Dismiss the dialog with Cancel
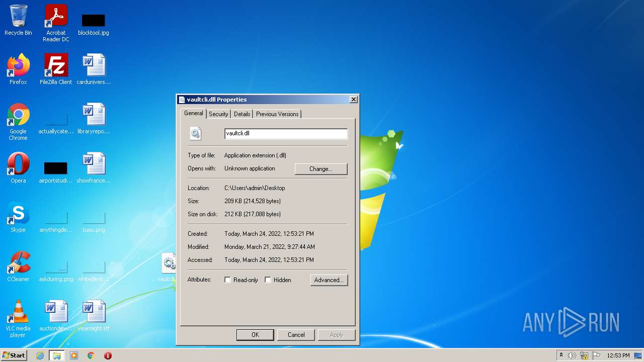644x362 pixels. click(296, 335)
